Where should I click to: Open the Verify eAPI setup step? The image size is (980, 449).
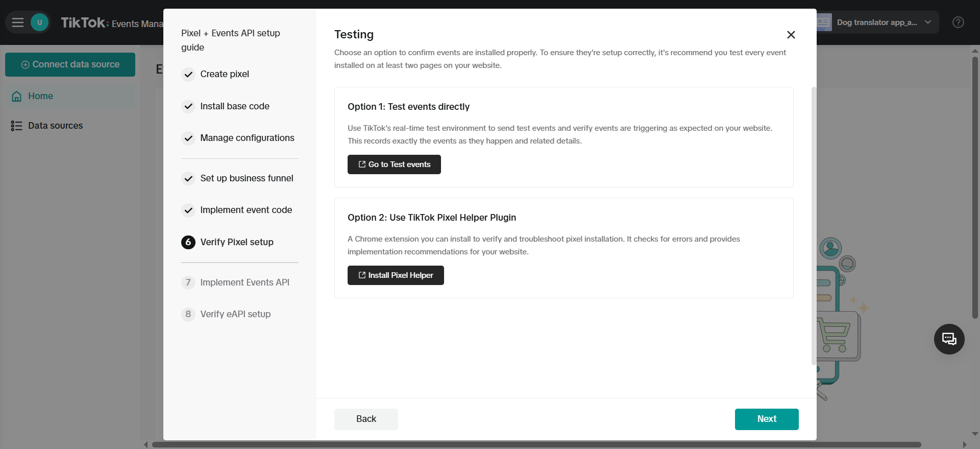pyautogui.click(x=235, y=314)
